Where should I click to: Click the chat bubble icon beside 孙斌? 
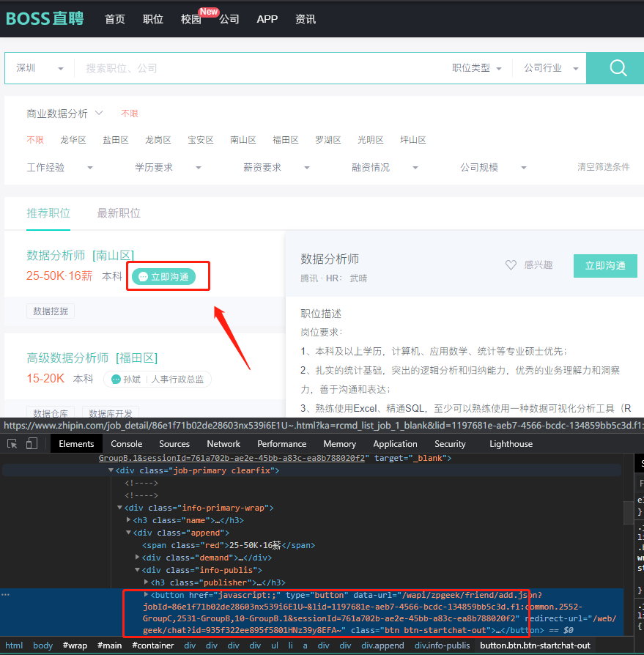[116, 380]
